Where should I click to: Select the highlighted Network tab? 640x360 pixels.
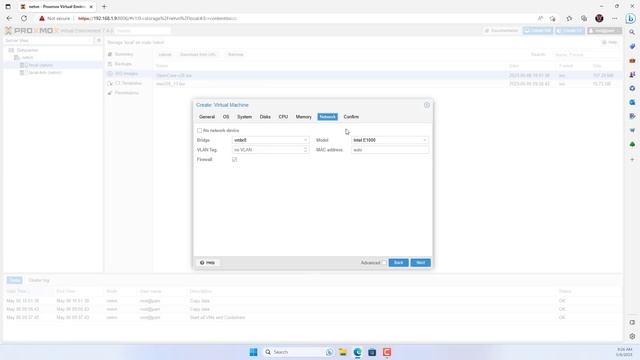[x=327, y=117]
